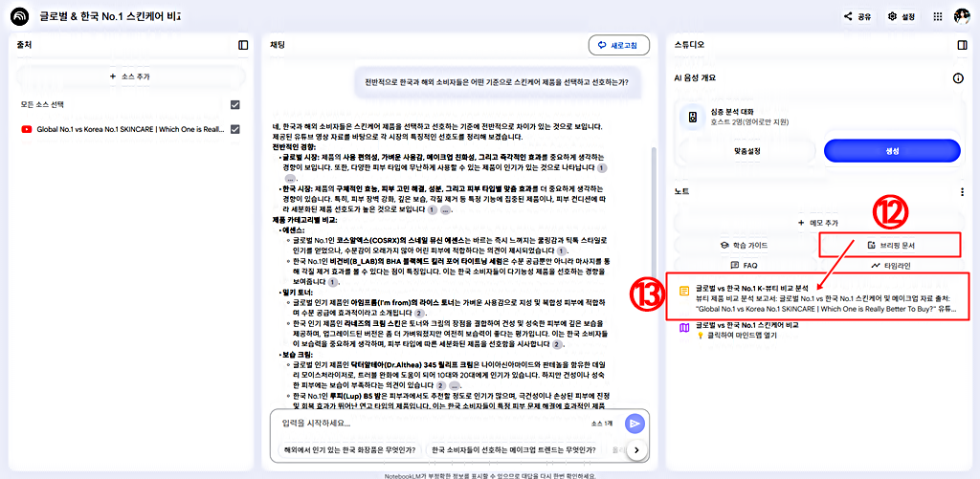
Task: Show next suggested question arrow
Action: click(636, 449)
